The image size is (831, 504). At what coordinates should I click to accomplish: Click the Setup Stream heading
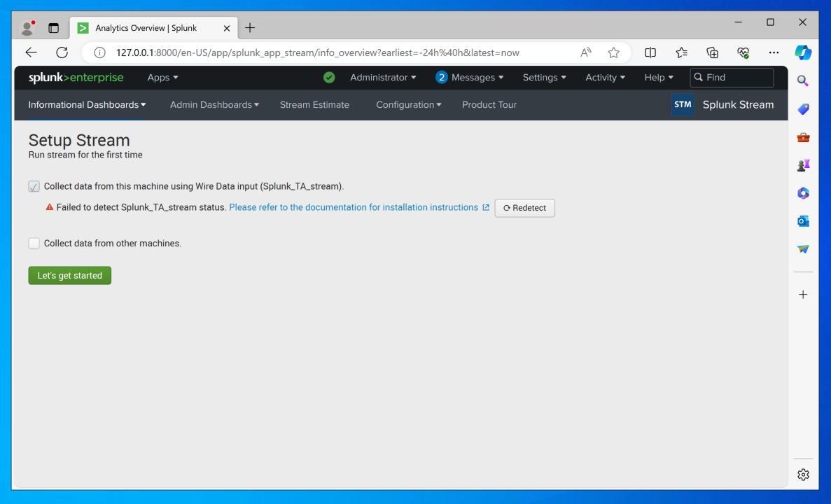(x=79, y=140)
